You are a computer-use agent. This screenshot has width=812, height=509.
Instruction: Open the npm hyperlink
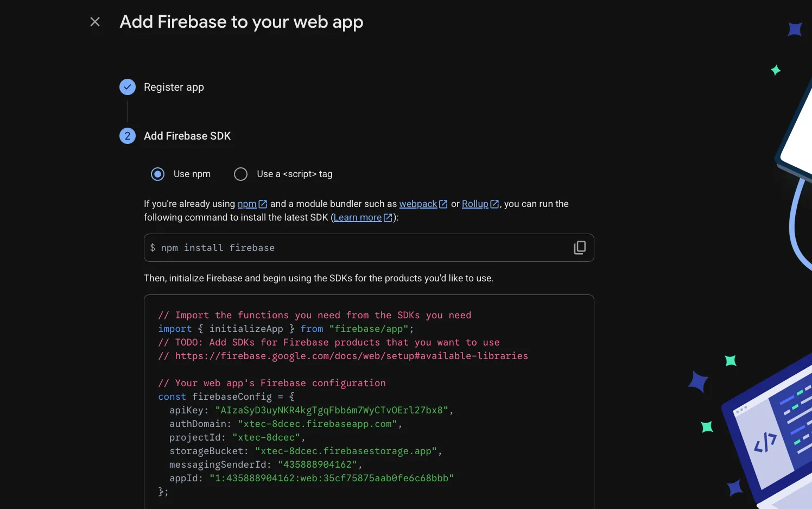point(247,204)
